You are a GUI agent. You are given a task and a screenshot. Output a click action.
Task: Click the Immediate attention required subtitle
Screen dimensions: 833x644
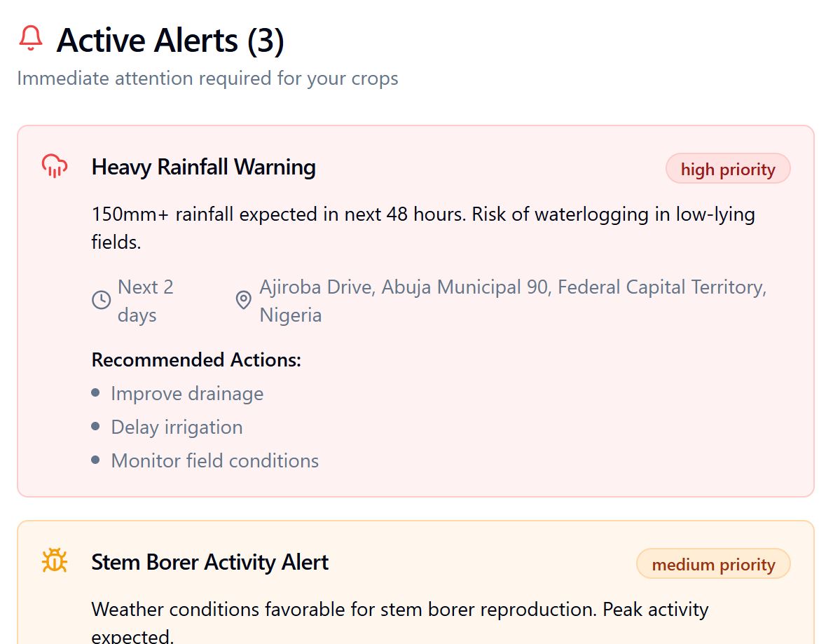tap(207, 78)
